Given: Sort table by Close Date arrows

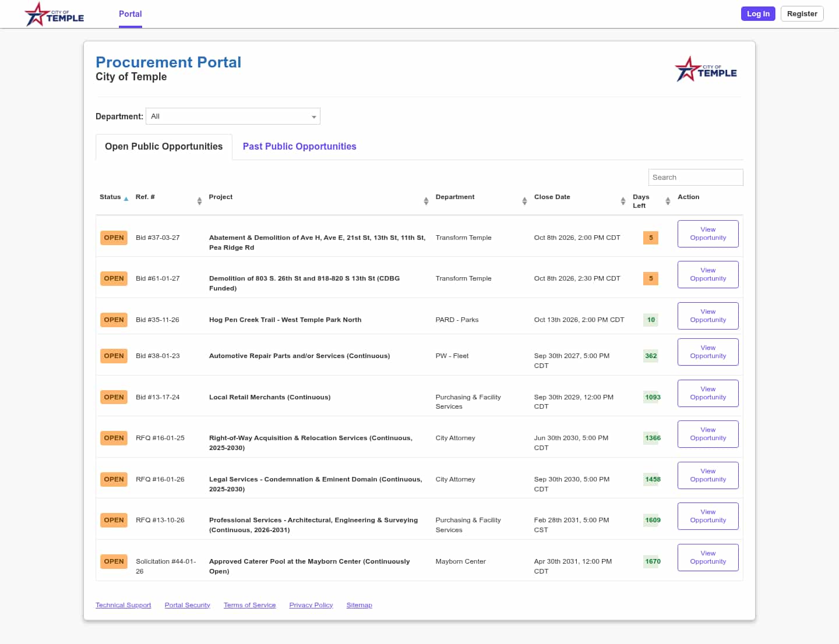Looking at the screenshot, I should point(623,201).
